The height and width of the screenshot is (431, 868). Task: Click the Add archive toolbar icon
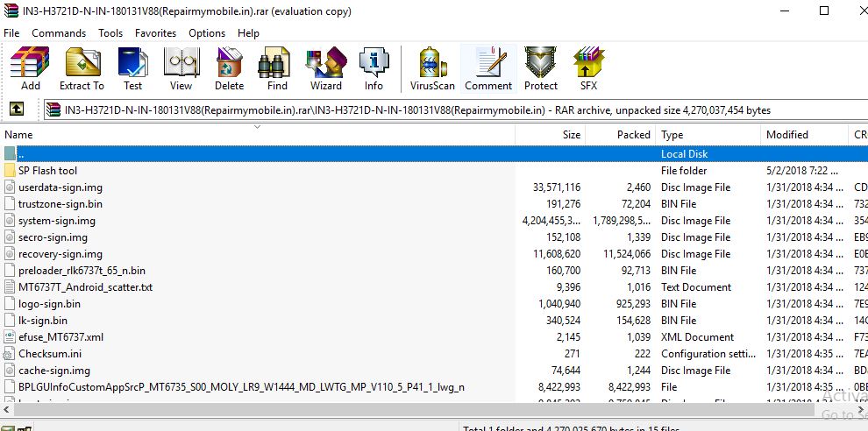click(30, 69)
